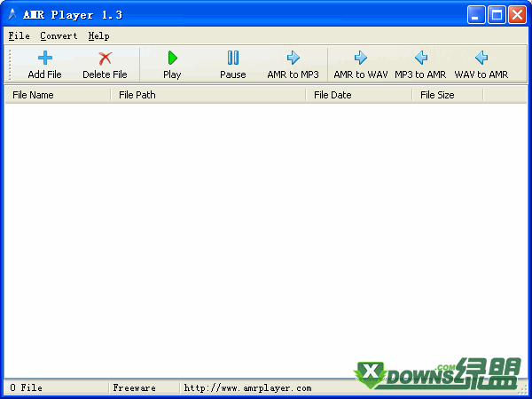Start playback with the green Play icon
This screenshot has width=532, height=399.
172,58
